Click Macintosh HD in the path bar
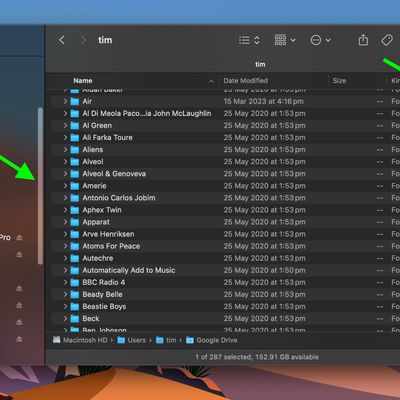The image size is (400, 400). pos(80,340)
